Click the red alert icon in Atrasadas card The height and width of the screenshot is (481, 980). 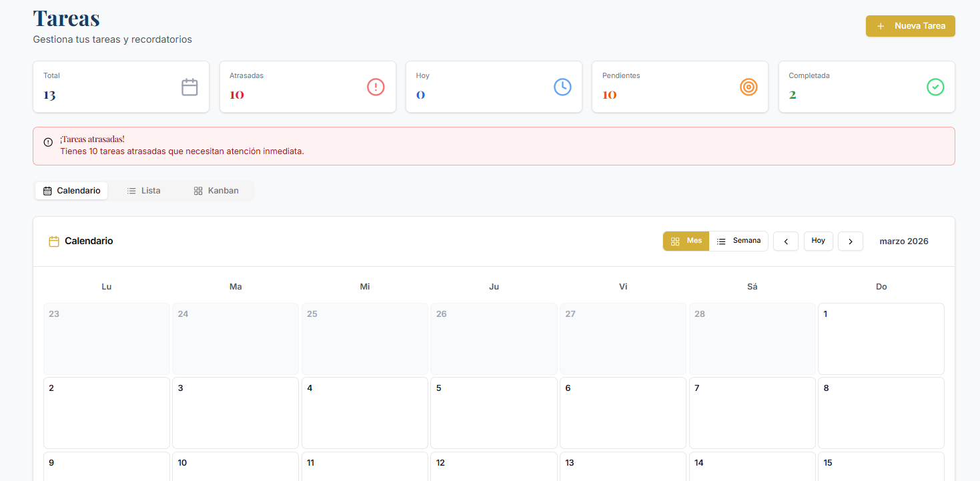[376, 87]
